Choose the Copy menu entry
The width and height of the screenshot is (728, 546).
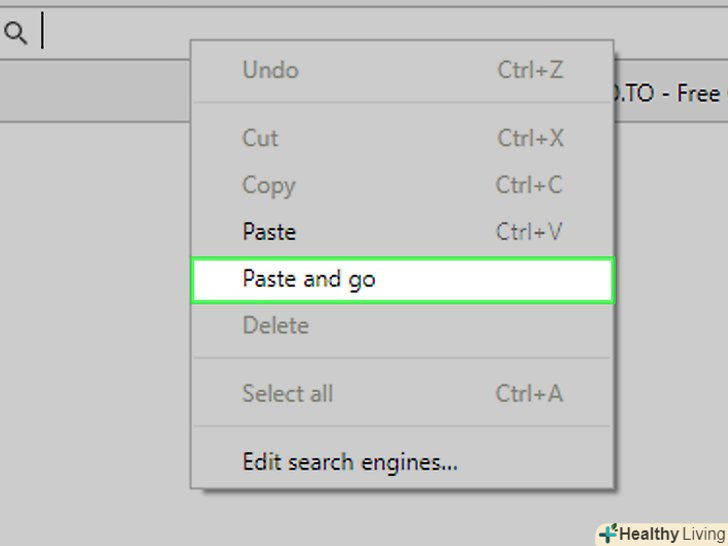pos(268,185)
